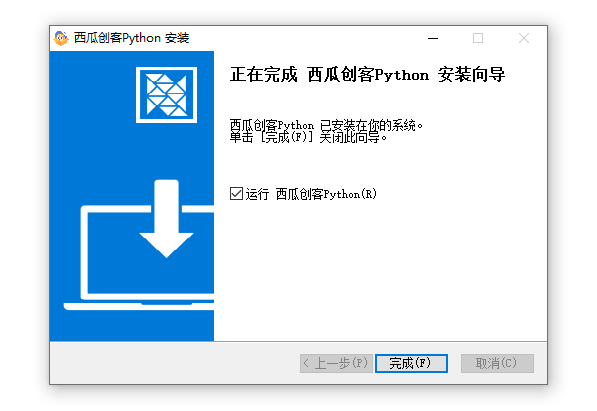Uncheck the 运行 西瓜创客Python(R) checkbox
The height and width of the screenshot is (411, 597).
[x=236, y=194]
